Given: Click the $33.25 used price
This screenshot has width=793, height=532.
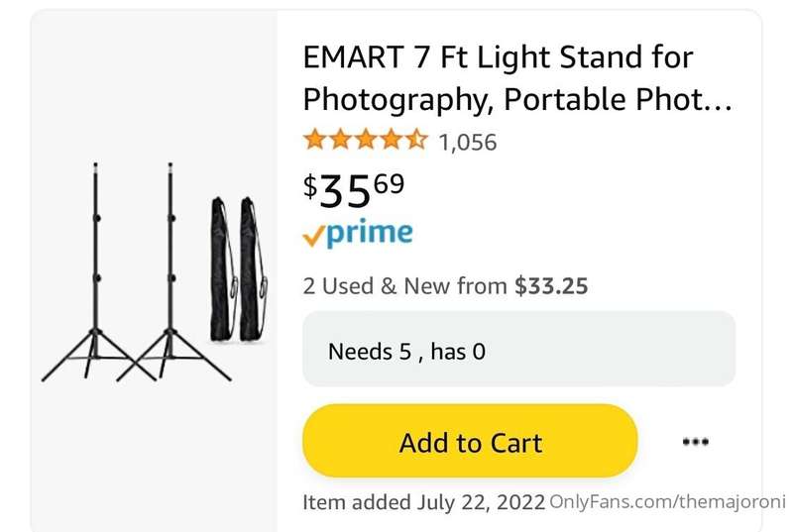Looking at the screenshot, I should 551,286.
